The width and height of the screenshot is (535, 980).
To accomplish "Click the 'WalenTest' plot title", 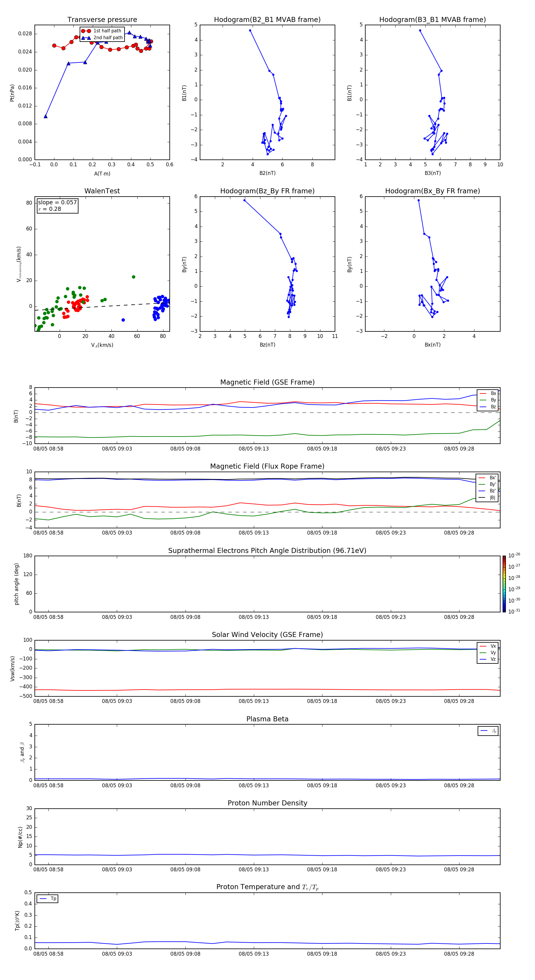I will [102, 191].
